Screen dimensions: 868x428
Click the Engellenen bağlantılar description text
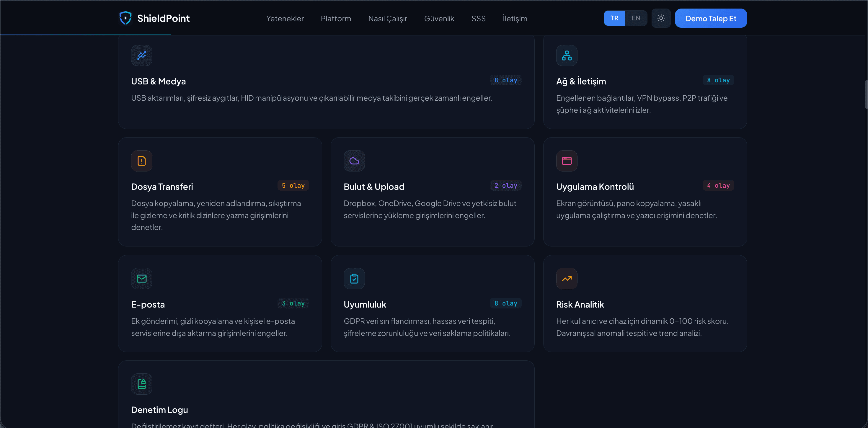point(642,104)
